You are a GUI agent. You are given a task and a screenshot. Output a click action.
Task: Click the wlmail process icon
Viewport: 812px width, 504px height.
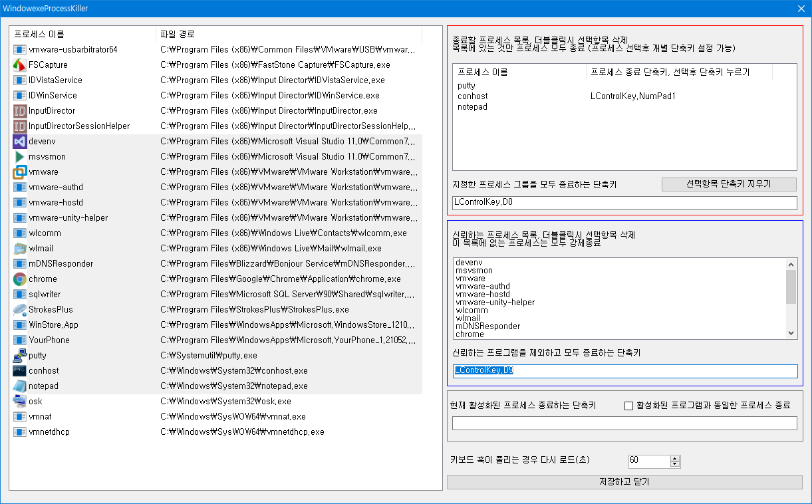[19, 249]
